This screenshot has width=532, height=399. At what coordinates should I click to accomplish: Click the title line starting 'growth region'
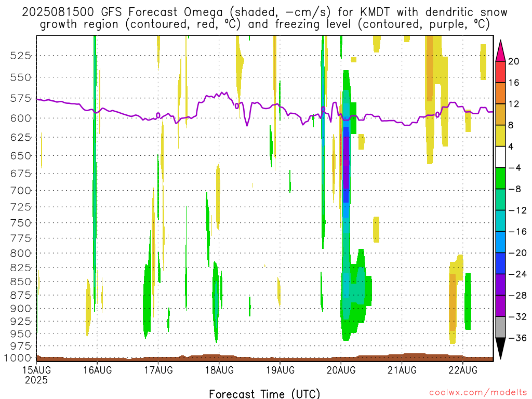(x=264, y=24)
